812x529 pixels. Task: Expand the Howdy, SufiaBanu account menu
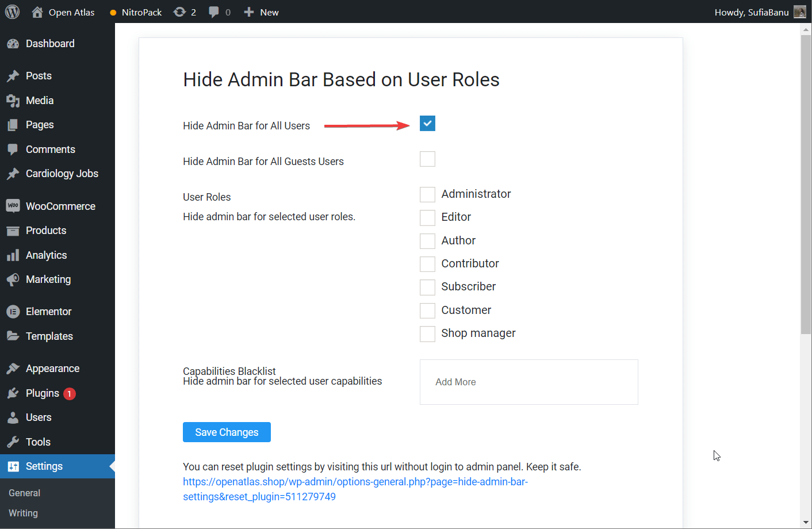(x=751, y=12)
